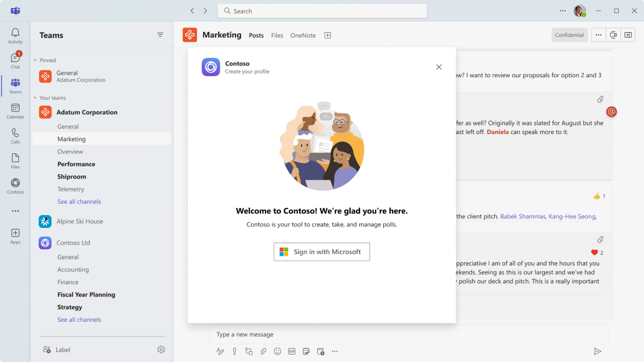This screenshot has width=644, height=362.
Task: Open the profile picture menu
Action: coord(580,11)
